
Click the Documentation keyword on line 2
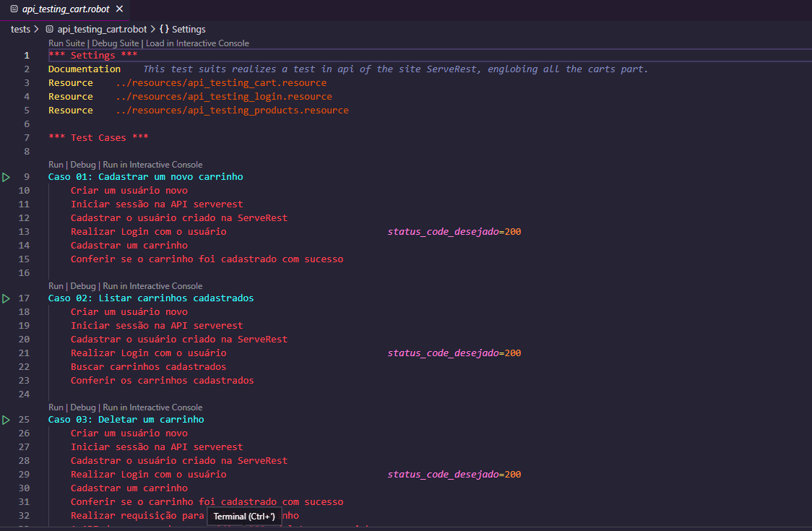[85, 69]
